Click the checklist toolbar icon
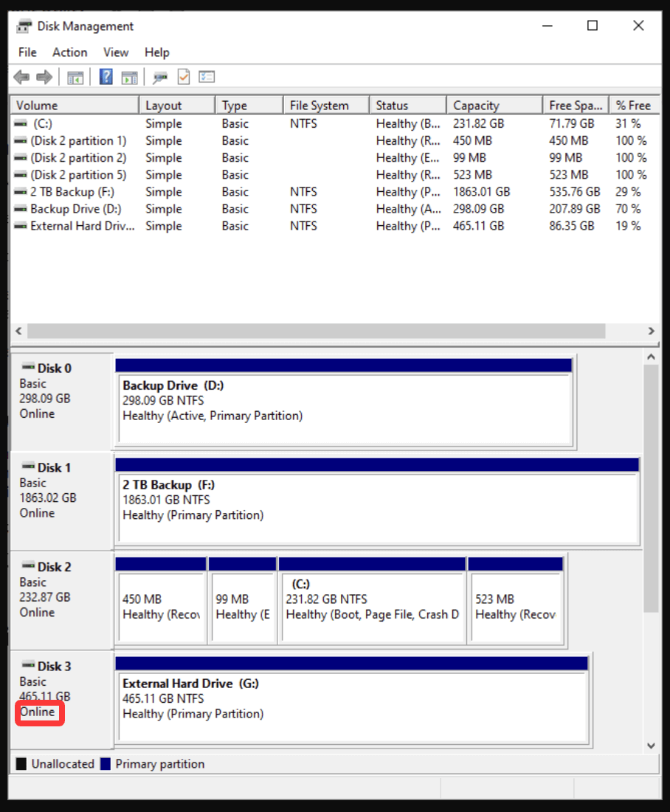This screenshot has width=670, height=812. [x=206, y=77]
